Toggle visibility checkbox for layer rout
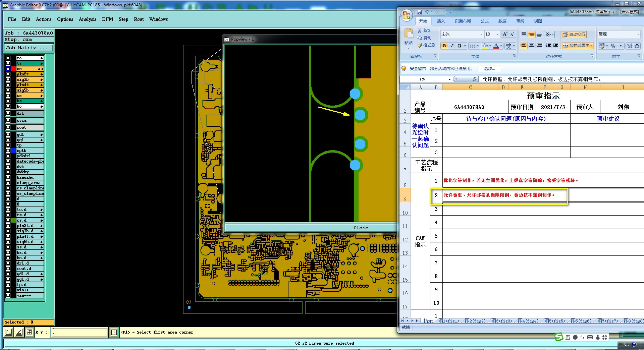This screenshot has width=644, height=350. 8,127
